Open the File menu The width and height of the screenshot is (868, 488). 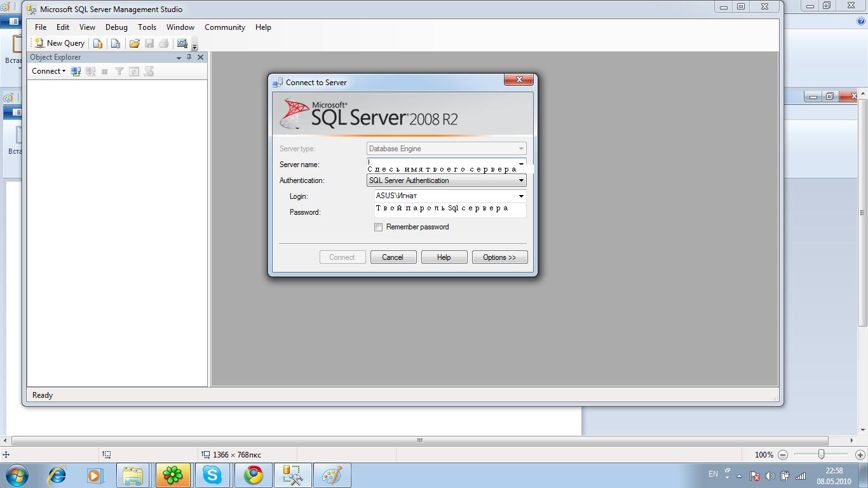coord(41,27)
